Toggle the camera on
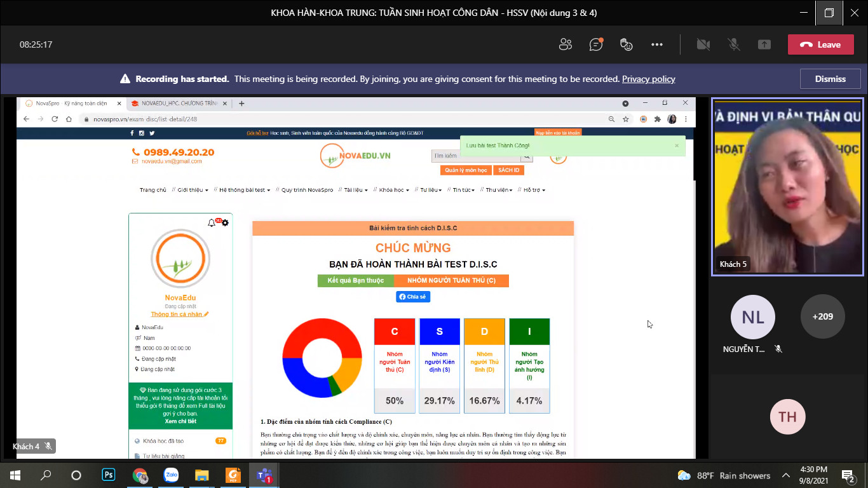 pyautogui.click(x=703, y=44)
